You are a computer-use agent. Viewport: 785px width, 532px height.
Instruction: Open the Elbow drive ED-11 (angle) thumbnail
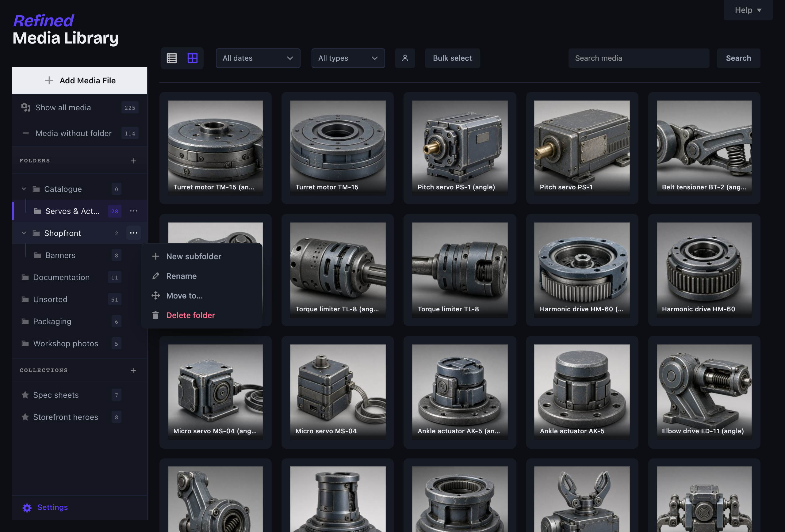click(x=704, y=392)
